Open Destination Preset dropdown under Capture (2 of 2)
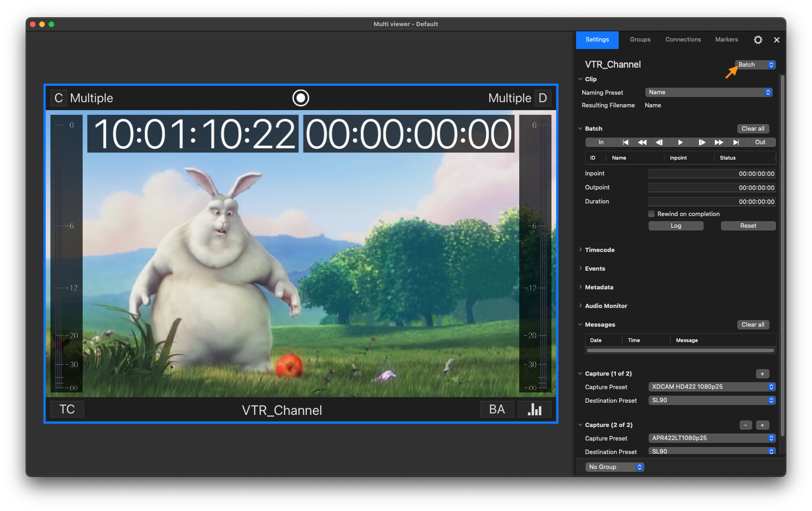The height and width of the screenshot is (511, 812). 712,451
